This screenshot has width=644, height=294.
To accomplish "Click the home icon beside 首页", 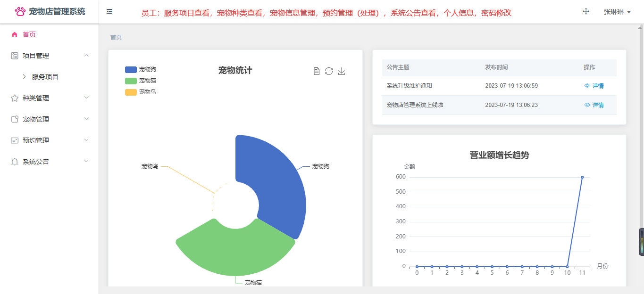I will pos(15,34).
